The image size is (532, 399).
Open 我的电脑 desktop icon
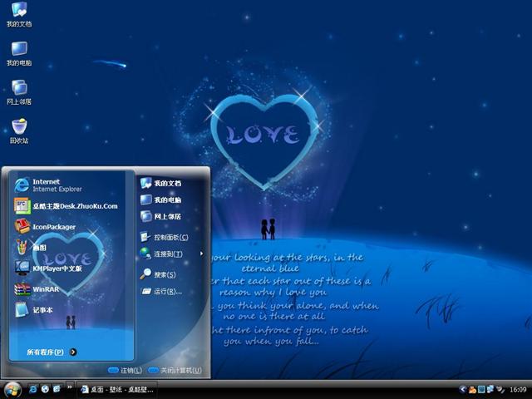[x=19, y=53]
